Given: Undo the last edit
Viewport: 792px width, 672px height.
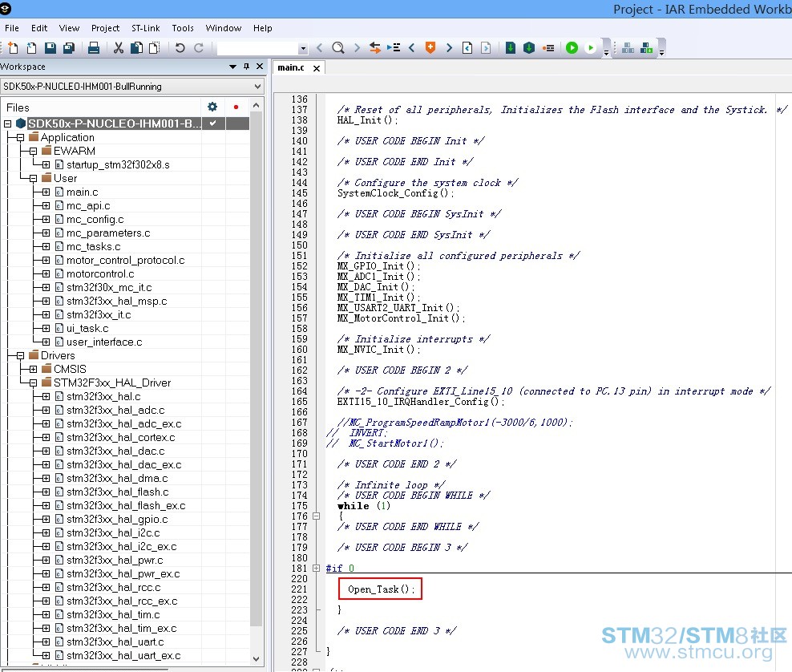Looking at the screenshot, I should point(180,48).
